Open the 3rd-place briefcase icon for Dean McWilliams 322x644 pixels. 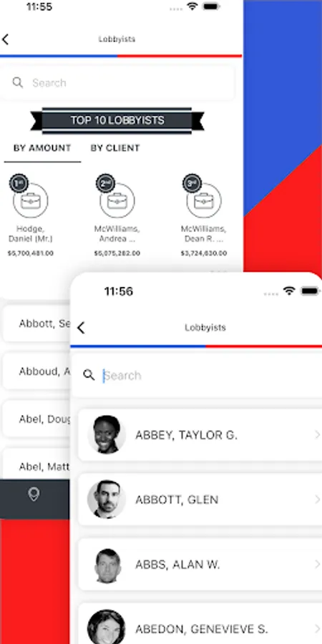tap(204, 200)
